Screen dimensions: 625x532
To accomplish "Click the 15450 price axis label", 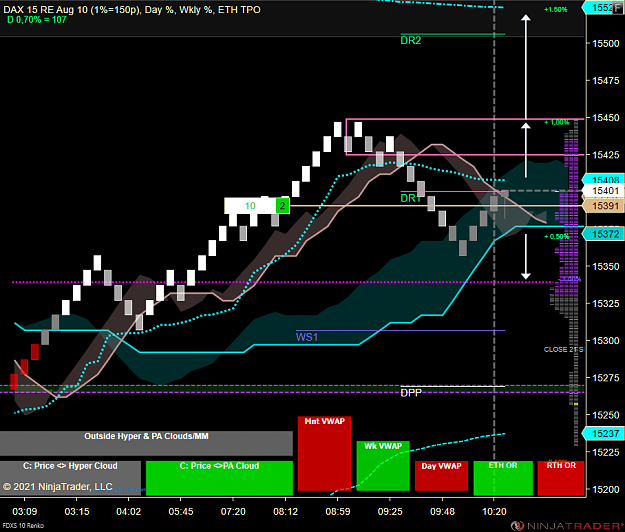I will [x=605, y=118].
